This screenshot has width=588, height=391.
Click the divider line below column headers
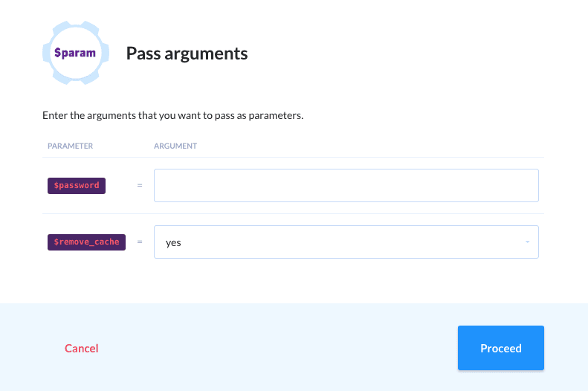[294, 157]
